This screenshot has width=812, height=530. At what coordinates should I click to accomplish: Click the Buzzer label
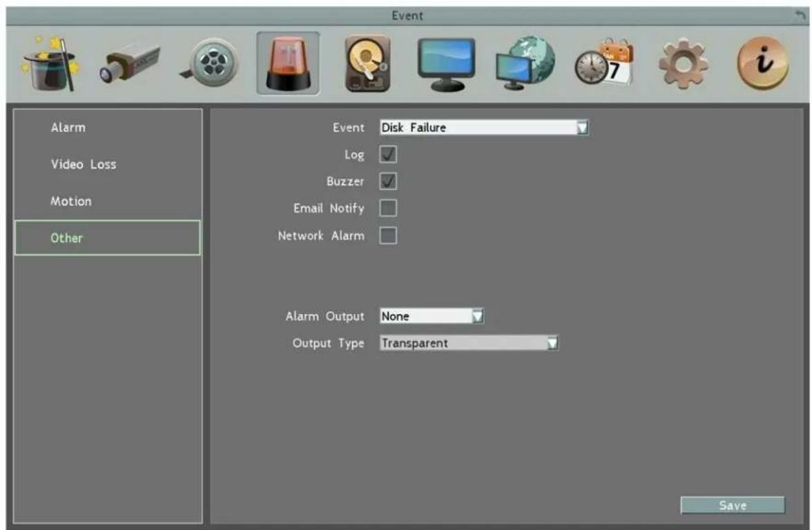click(345, 181)
